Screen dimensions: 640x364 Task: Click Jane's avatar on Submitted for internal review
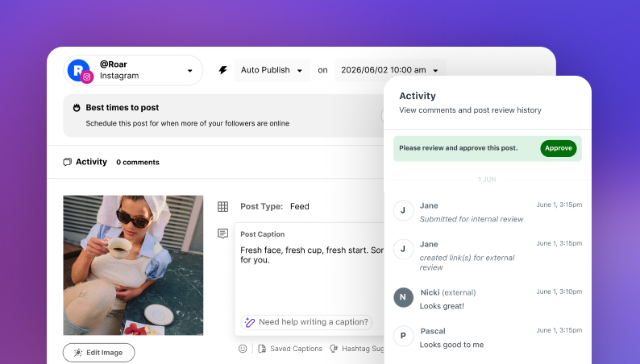click(x=403, y=210)
